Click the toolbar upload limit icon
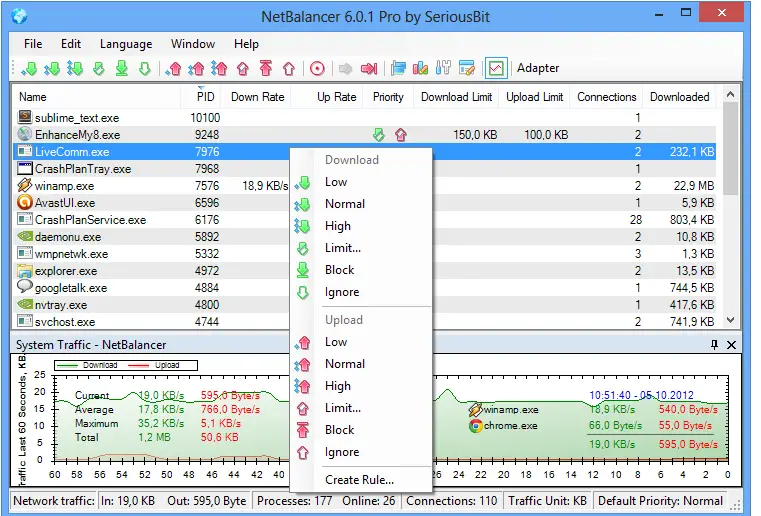This screenshot has height=516, width=761. [x=243, y=68]
